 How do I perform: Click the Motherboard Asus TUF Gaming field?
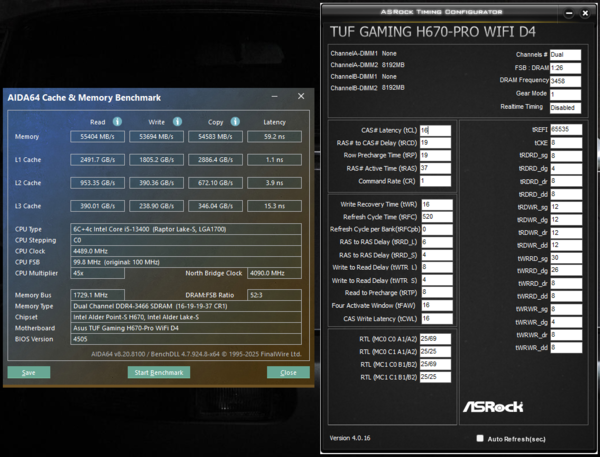click(x=186, y=328)
